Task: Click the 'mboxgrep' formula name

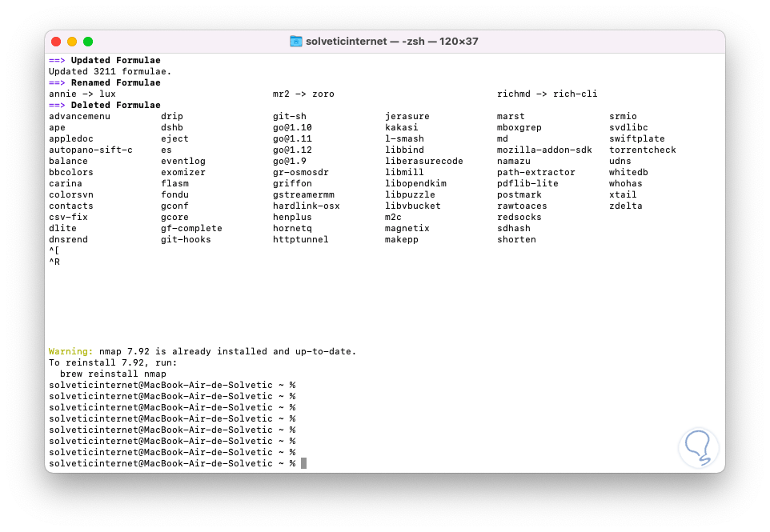Action: pyautogui.click(x=519, y=128)
